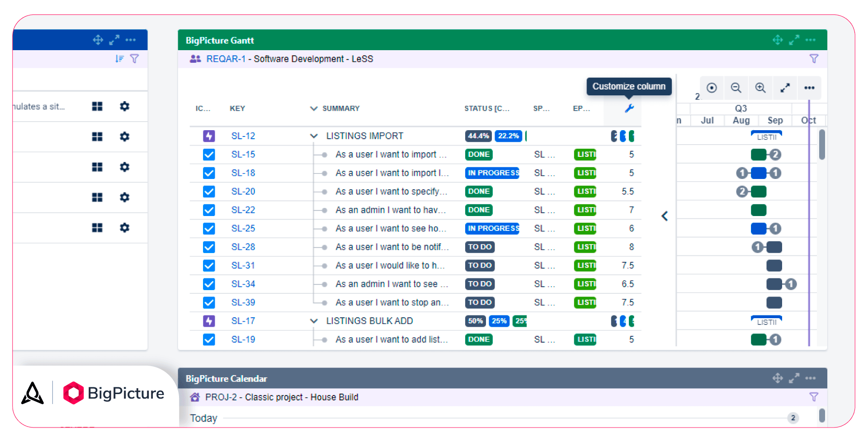
Task: Maximize the BigPicture Calendar gadget
Action: coord(794,378)
